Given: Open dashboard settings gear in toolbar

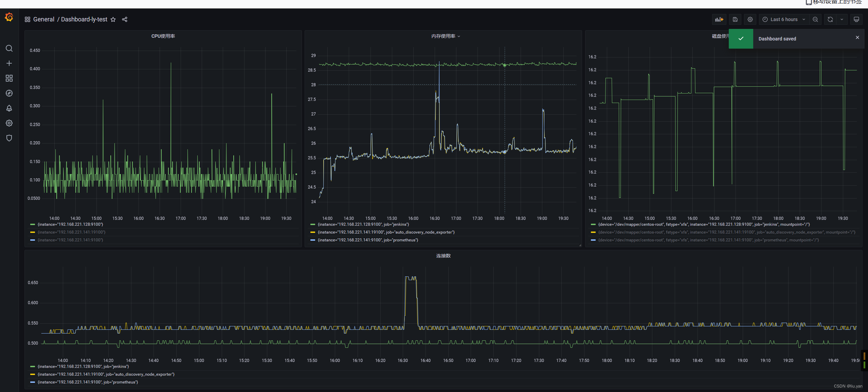Looking at the screenshot, I should (750, 19).
